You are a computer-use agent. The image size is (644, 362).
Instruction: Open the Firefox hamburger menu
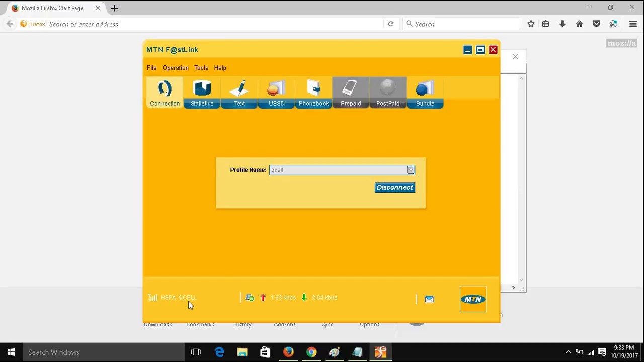[633, 24]
